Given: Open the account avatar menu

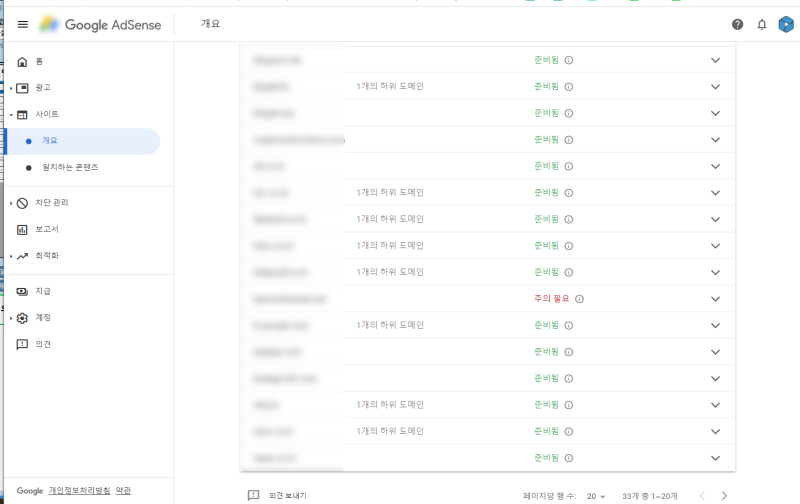Looking at the screenshot, I should click(x=786, y=24).
